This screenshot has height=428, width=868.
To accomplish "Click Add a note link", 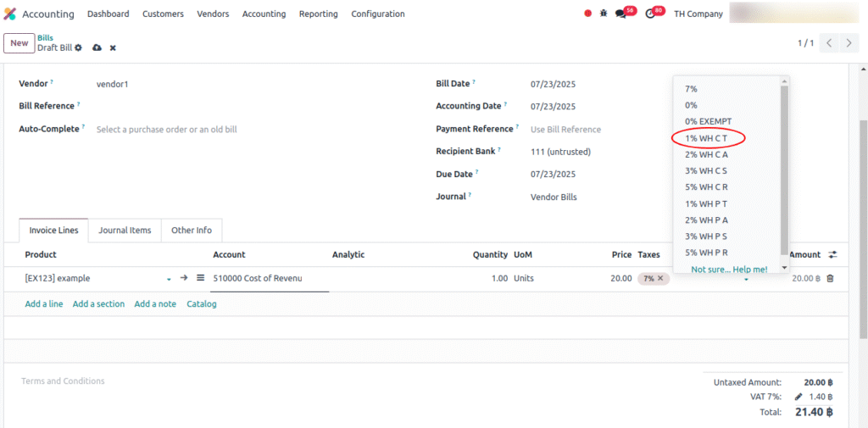I will [x=155, y=304].
